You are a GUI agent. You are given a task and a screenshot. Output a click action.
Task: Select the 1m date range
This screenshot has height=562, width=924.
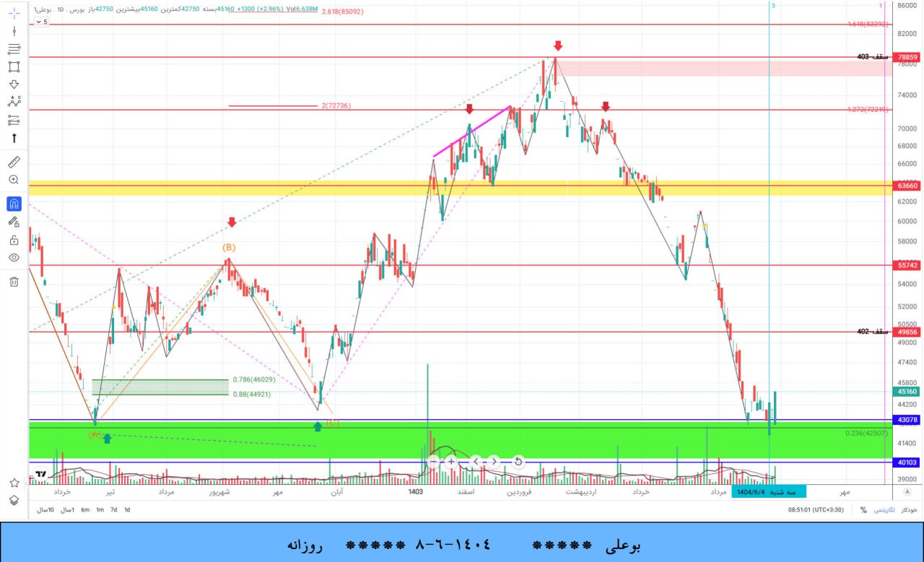click(x=100, y=510)
